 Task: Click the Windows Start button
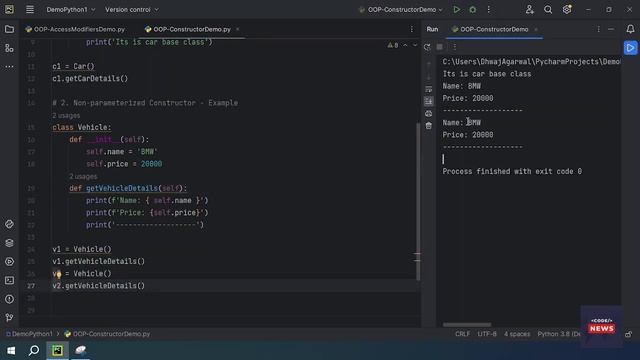(x=11, y=351)
